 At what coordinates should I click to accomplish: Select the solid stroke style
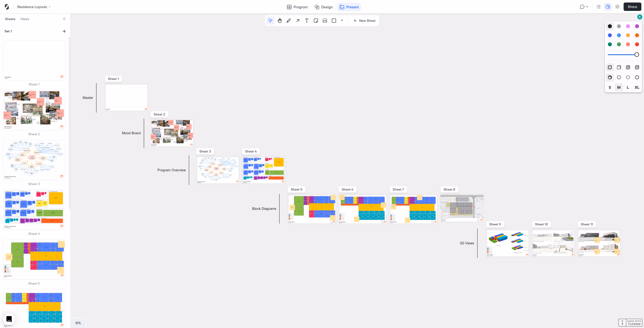click(637, 77)
